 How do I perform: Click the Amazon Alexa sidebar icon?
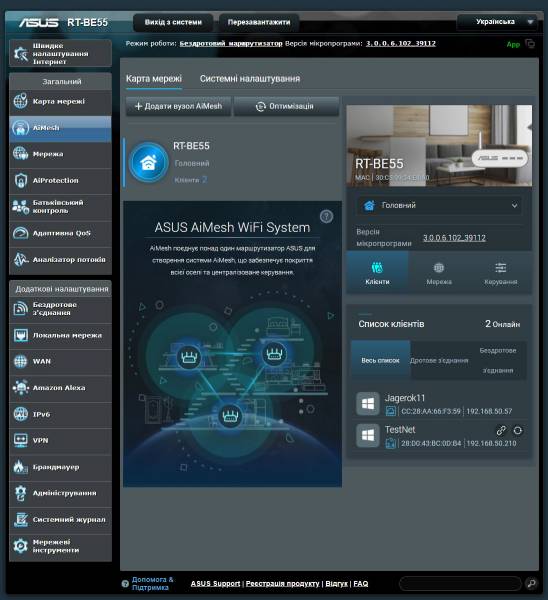pos(21,388)
